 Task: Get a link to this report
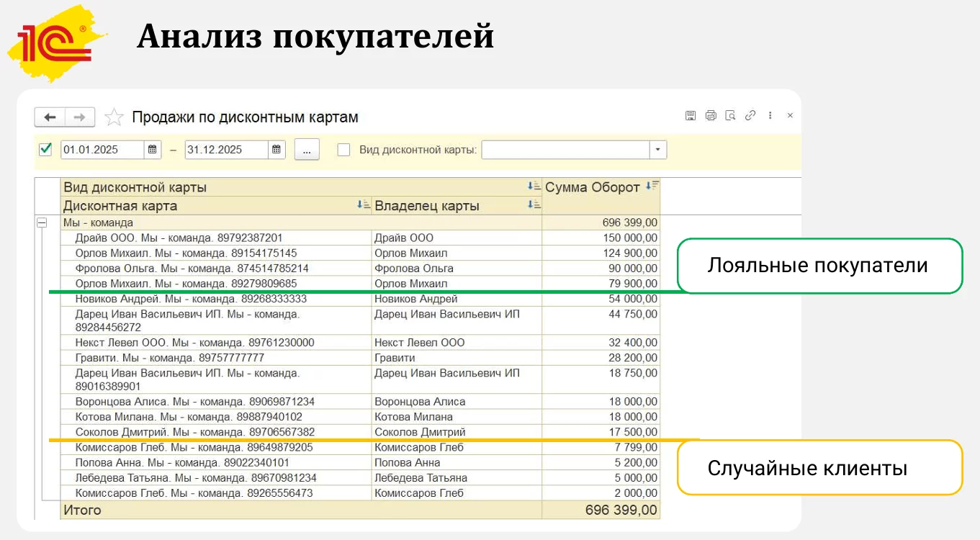coord(750,115)
